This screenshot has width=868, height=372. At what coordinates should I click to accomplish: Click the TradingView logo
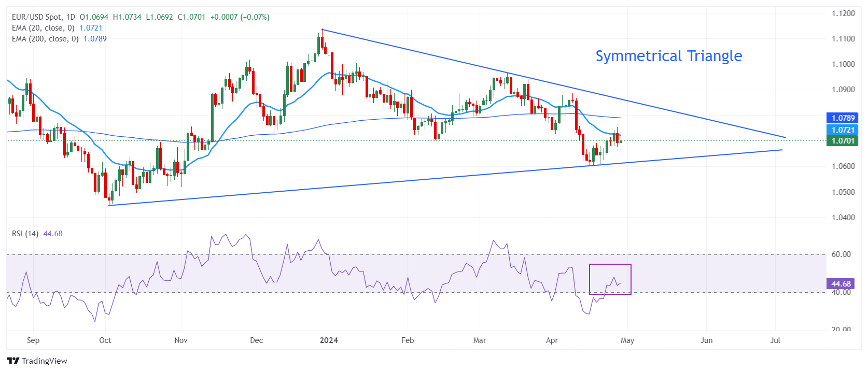pos(37,361)
